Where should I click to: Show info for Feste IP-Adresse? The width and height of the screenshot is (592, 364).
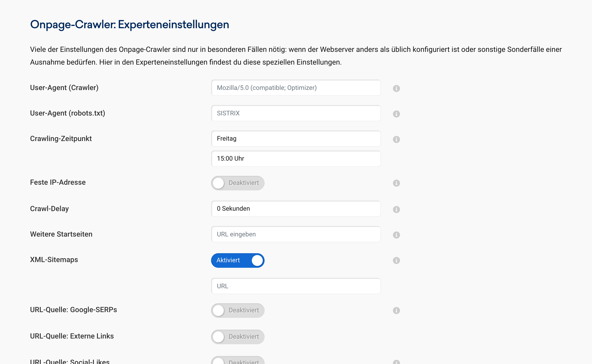click(396, 183)
